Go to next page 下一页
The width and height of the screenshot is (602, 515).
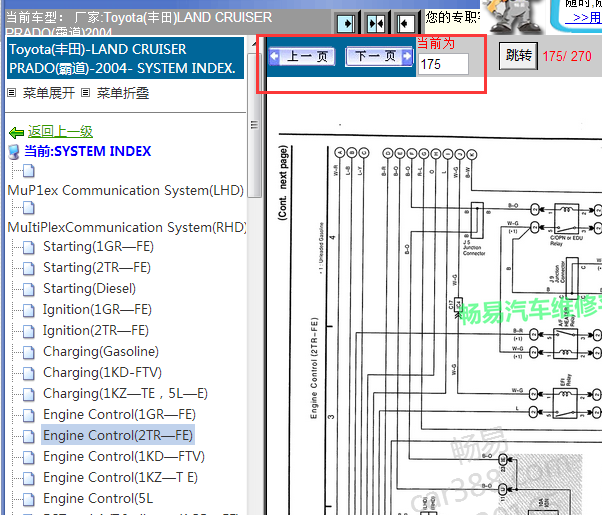[380, 56]
